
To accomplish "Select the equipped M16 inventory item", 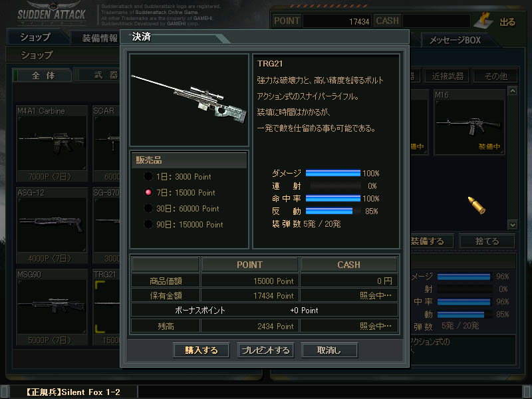I will click(469, 122).
